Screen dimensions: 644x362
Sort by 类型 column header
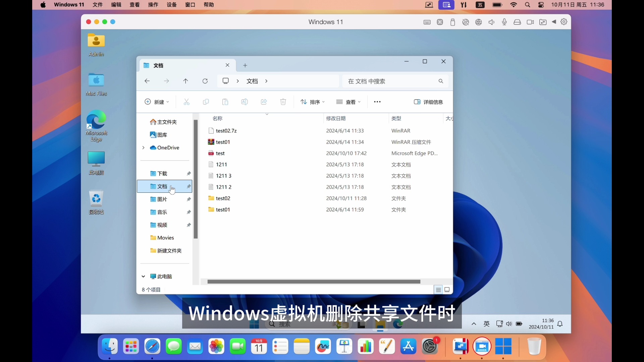point(416,118)
